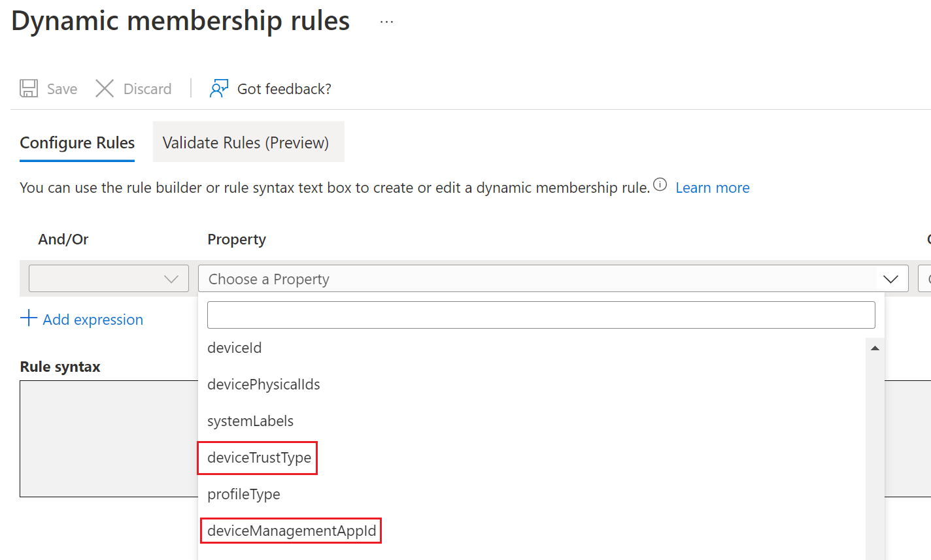Click the plus icon beside Add expression
The height and width of the screenshot is (560, 931).
(29, 318)
